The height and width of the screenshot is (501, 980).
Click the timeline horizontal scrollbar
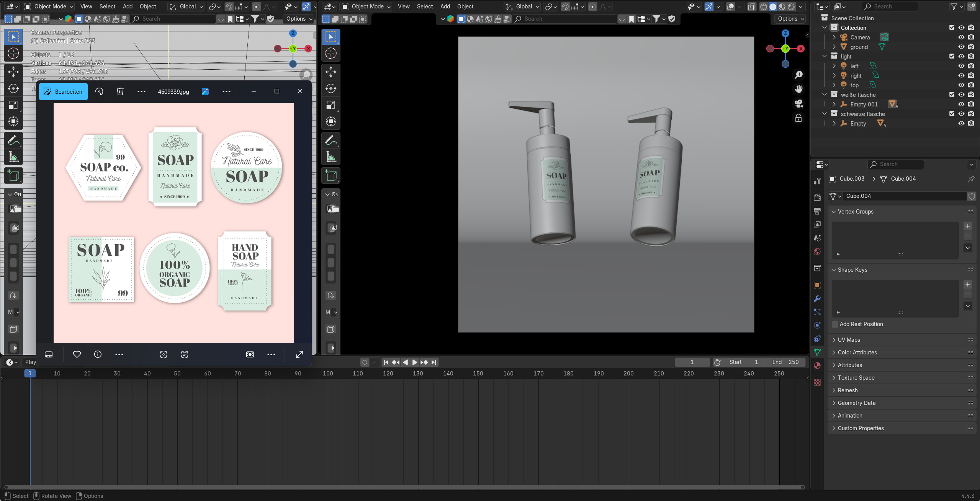point(404,487)
